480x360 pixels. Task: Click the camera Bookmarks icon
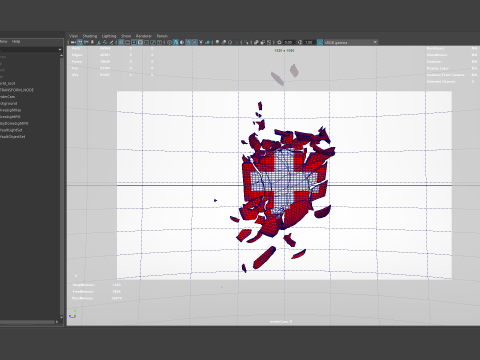tap(92, 42)
